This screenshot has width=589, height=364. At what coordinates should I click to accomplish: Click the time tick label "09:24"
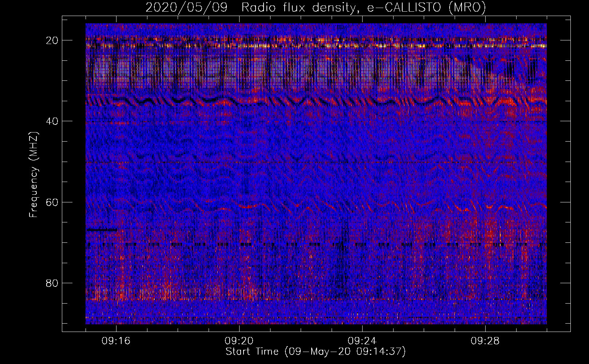tap(362, 341)
